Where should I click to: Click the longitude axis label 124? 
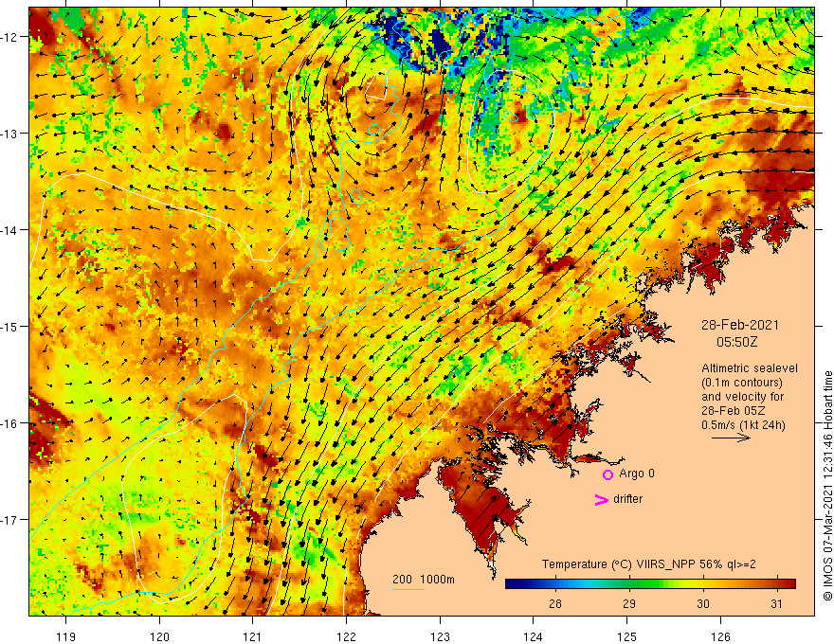[534, 636]
